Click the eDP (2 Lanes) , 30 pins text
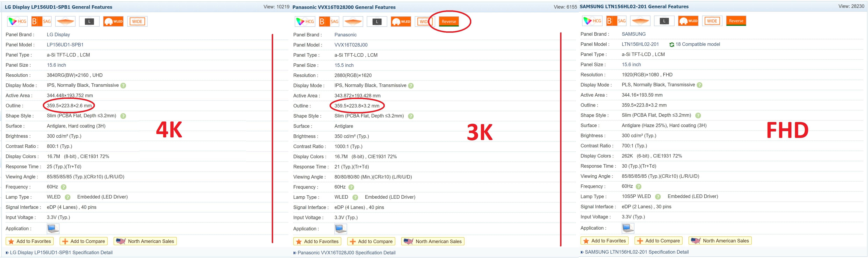 pos(647,207)
